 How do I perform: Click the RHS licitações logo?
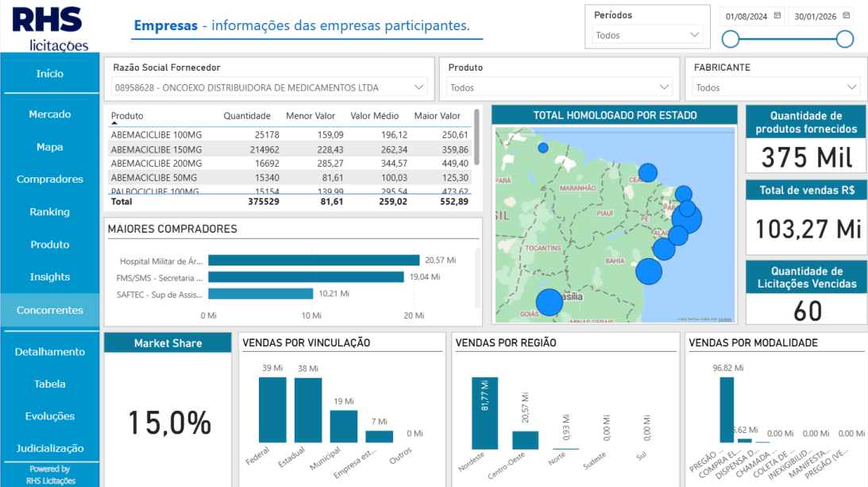pos(49,29)
